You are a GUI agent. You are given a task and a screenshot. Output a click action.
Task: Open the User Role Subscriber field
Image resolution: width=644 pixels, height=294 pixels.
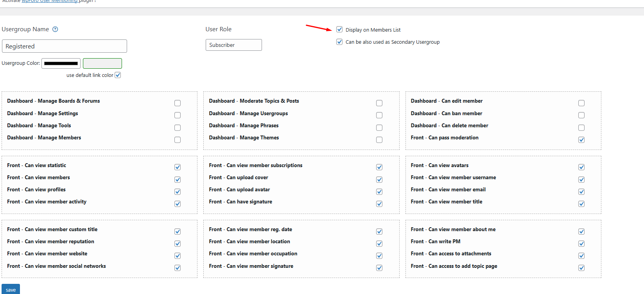[233, 45]
